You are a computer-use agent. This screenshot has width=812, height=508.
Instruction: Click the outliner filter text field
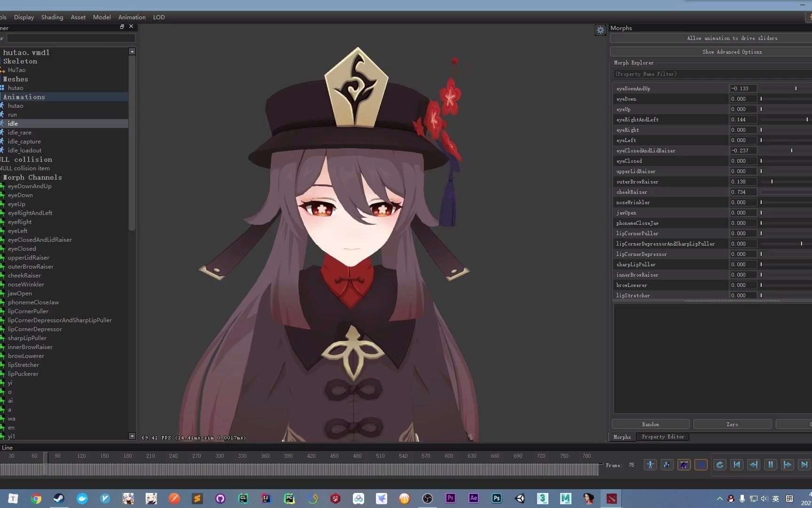[x=71, y=38]
